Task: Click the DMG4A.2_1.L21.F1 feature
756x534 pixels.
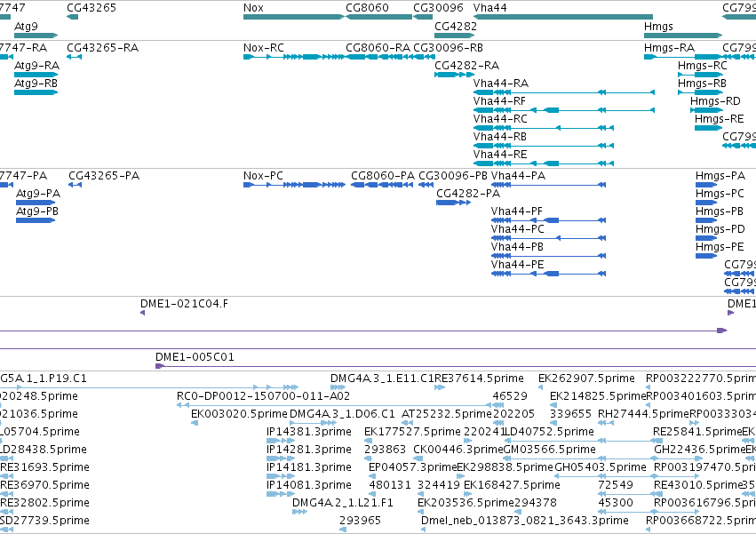Action: pyautogui.click(x=300, y=512)
